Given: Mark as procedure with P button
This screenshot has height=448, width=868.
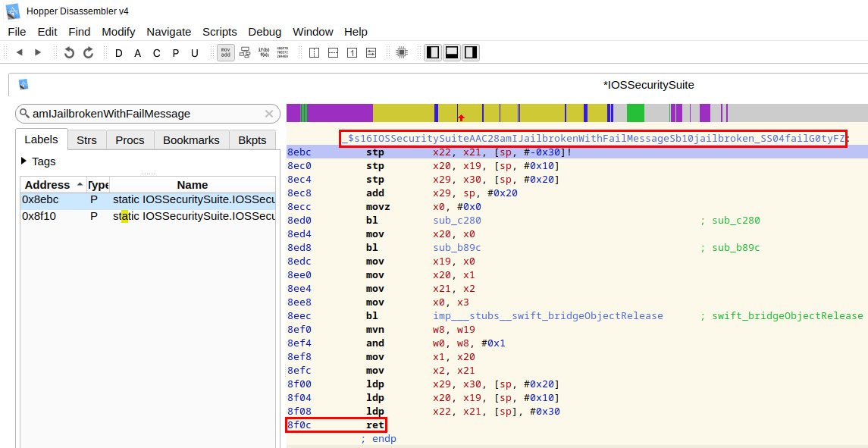Looking at the screenshot, I should pos(175,53).
